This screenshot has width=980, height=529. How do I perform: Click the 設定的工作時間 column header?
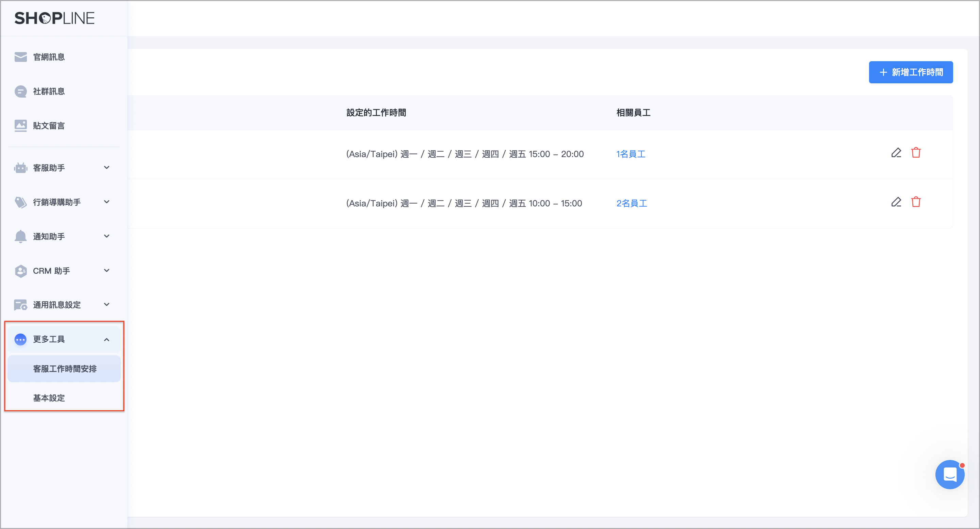coord(376,113)
